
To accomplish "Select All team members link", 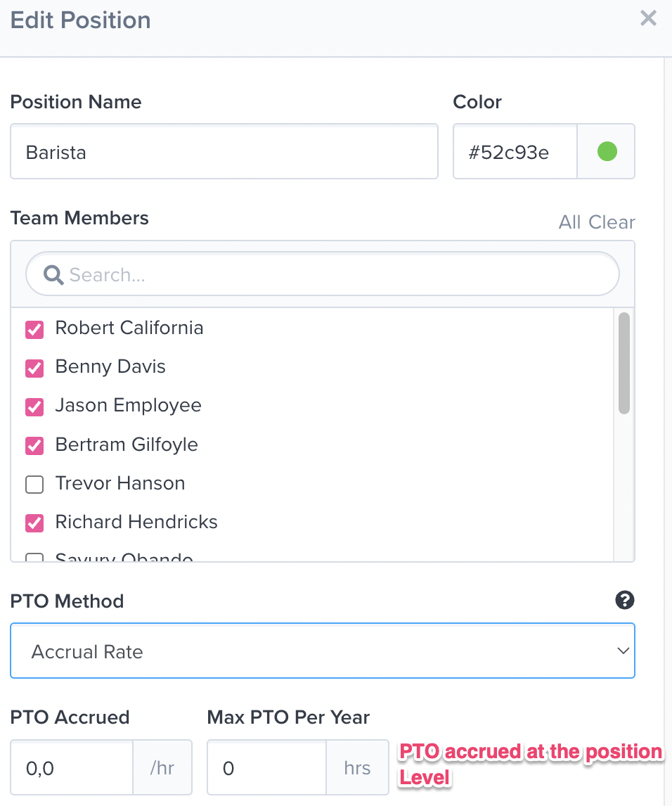I will click(569, 222).
